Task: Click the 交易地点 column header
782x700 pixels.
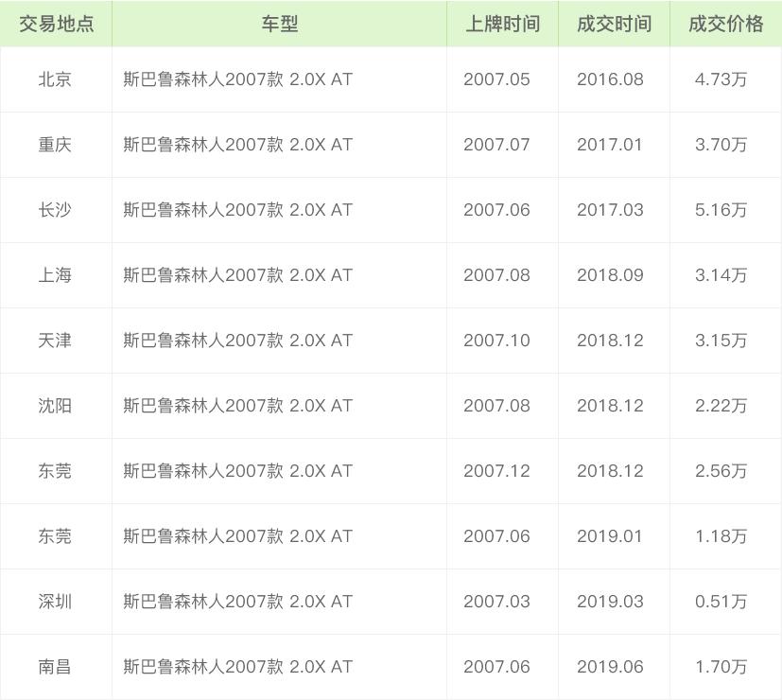Action: tap(57, 24)
